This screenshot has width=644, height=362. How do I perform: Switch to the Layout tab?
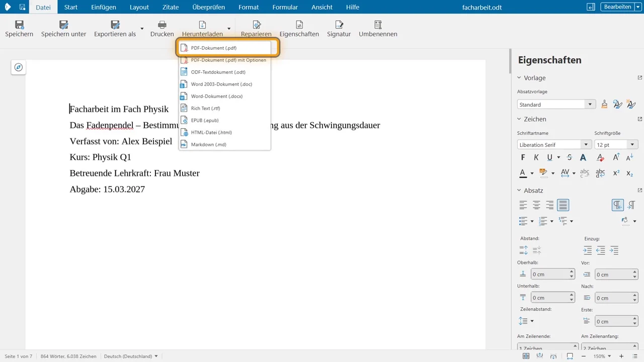point(139,7)
